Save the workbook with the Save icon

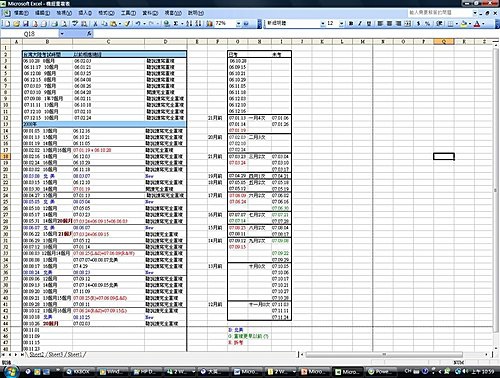(x=26, y=23)
